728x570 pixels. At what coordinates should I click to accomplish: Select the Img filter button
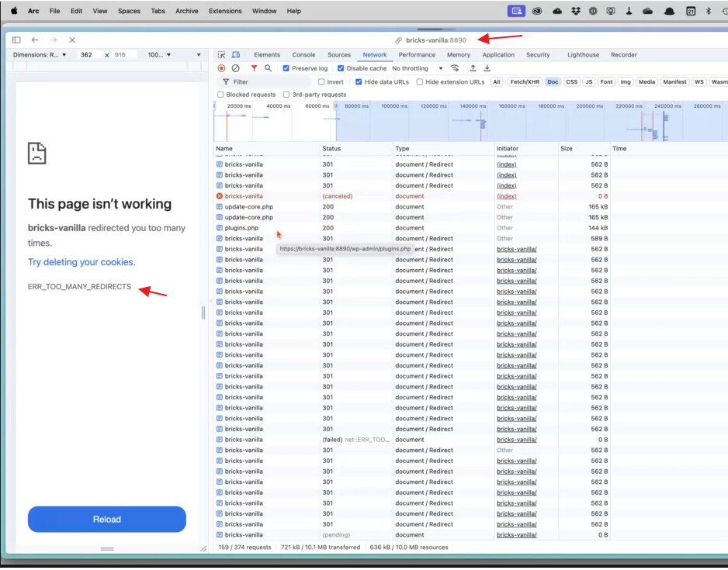[626, 82]
